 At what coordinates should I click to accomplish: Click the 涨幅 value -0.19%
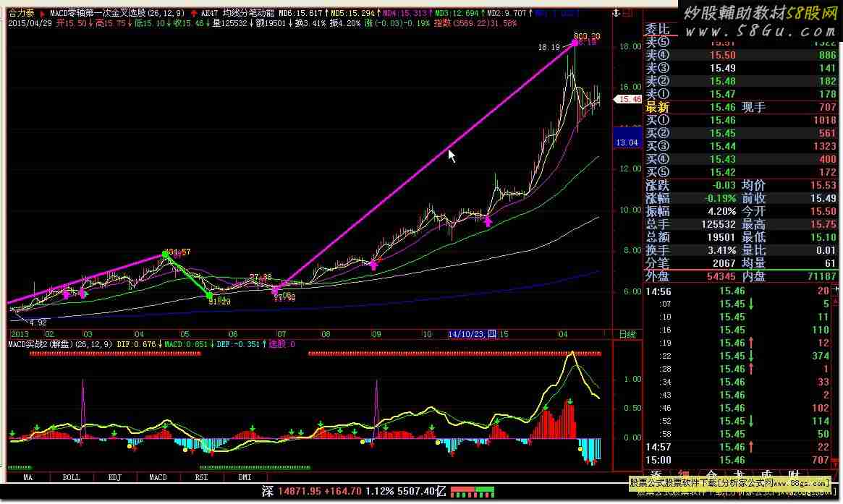(x=720, y=198)
